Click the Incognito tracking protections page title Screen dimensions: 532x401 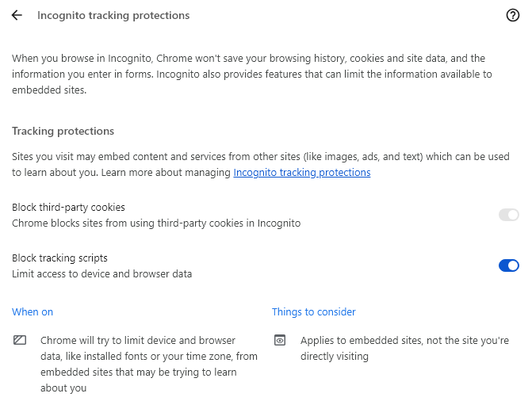[x=113, y=15]
